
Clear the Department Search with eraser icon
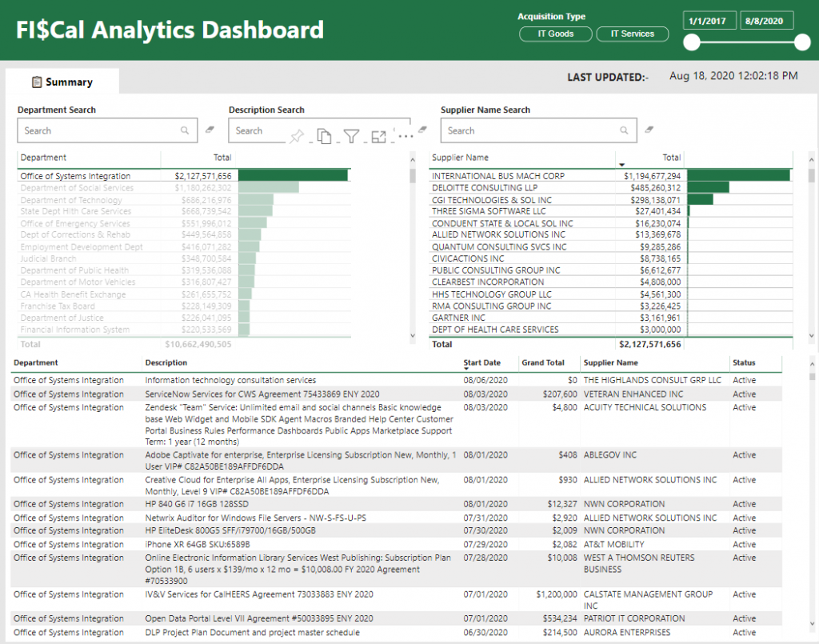coord(210,129)
